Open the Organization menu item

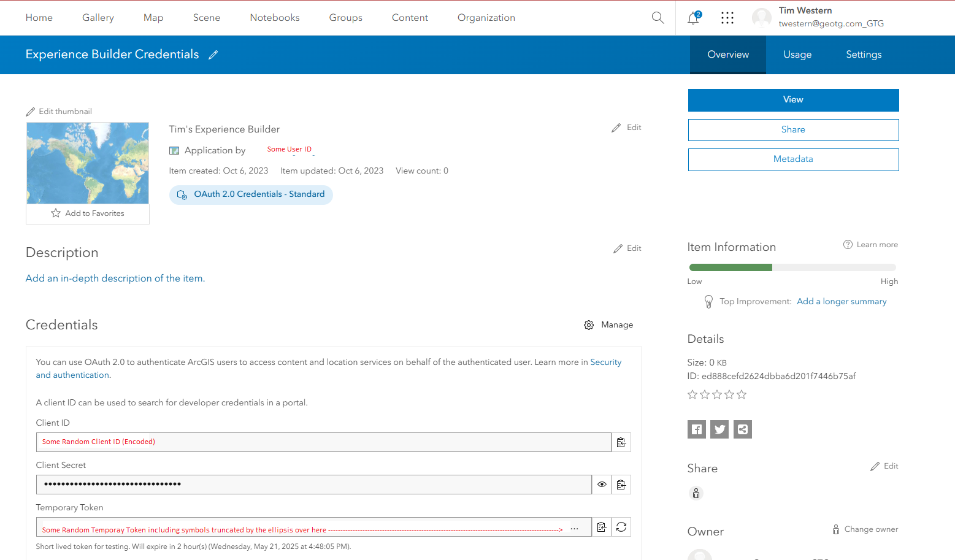[x=486, y=18]
